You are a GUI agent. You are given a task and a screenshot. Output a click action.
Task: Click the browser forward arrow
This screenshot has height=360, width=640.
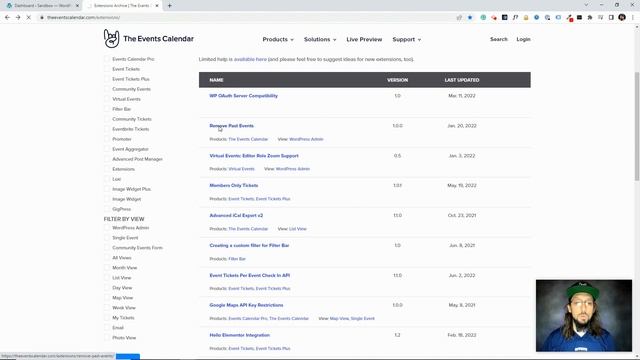pos(18,18)
